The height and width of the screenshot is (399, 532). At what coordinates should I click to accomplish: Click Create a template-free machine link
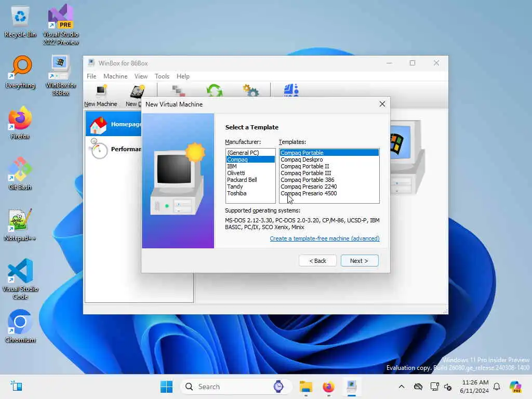[x=325, y=238]
